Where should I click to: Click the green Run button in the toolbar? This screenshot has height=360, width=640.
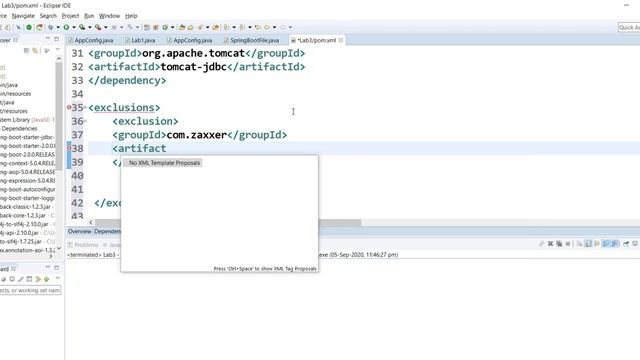pyautogui.click(x=66, y=27)
